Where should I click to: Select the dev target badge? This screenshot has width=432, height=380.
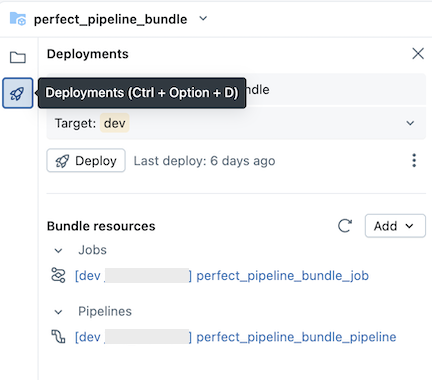(x=115, y=123)
